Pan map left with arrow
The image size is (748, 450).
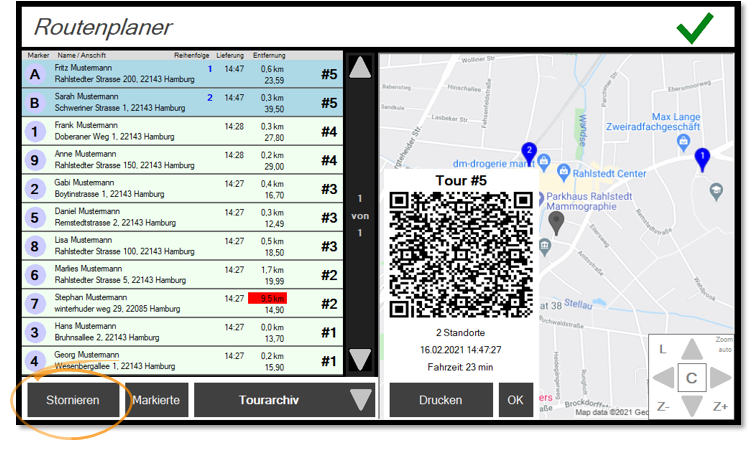pos(664,378)
